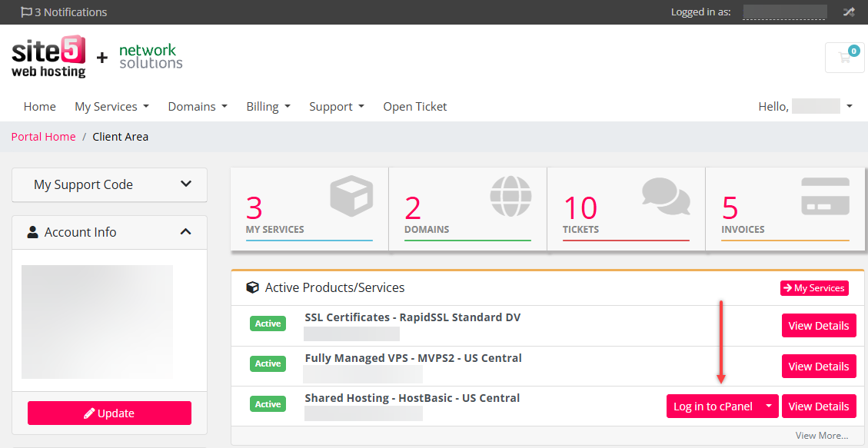Click Active badge on Fully Managed VPS row
868x448 pixels.
pyautogui.click(x=268, y=363)
